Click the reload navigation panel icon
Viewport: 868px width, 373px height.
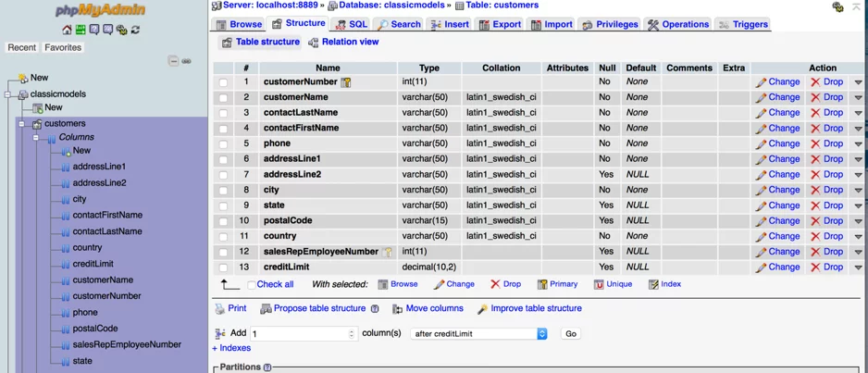tap(135, 30)
